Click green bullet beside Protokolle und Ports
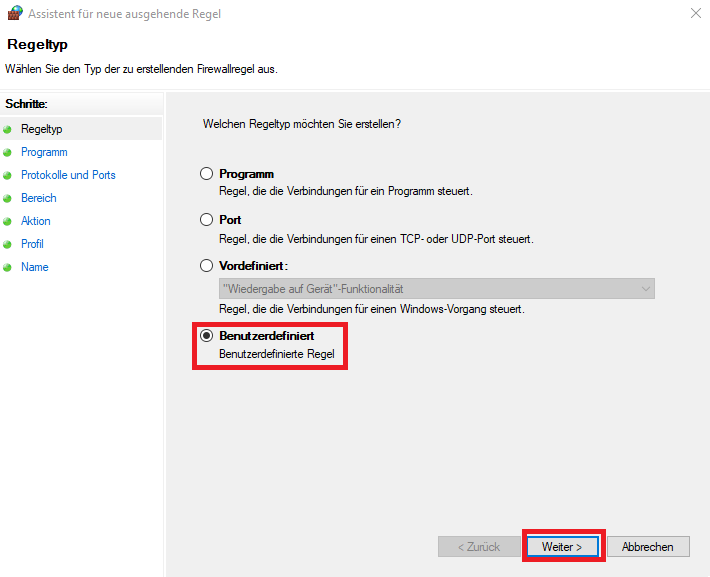 click(x=7, y=175)
